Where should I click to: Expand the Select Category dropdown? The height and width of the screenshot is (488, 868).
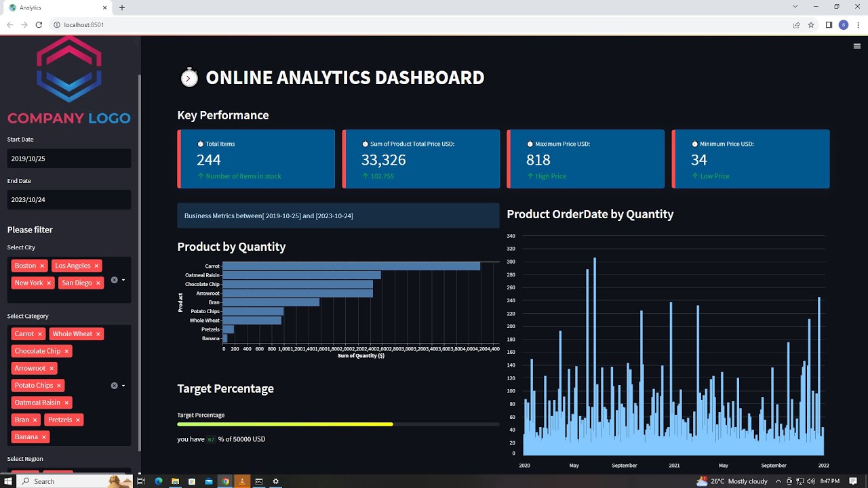coord(123,386)
